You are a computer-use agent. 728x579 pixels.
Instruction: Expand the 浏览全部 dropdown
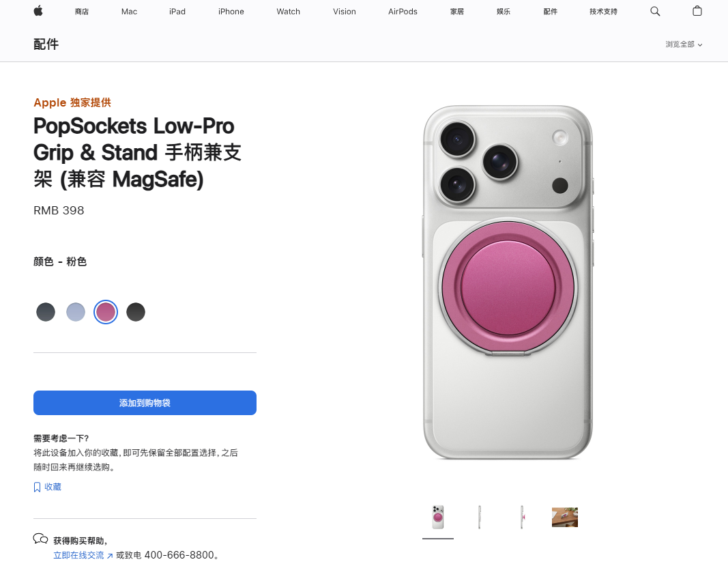(x=684, y=44)
